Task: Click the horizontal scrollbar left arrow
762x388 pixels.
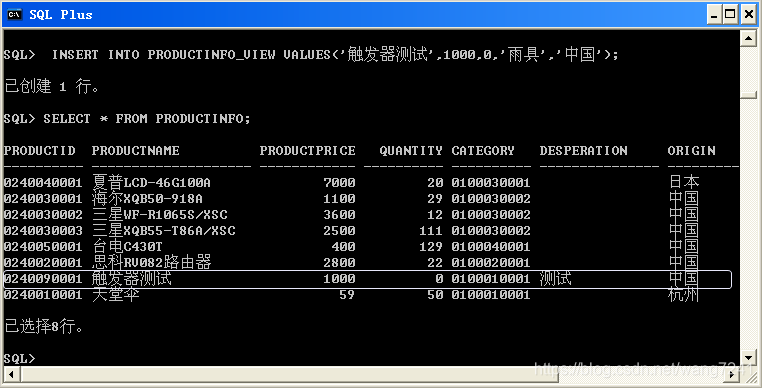Action: click(12, 374)
